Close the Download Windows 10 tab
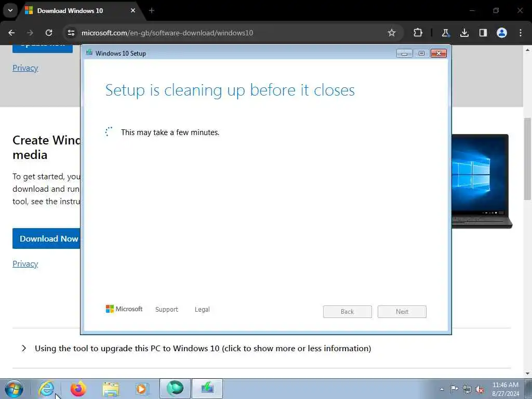Image resolution: width=532 pixels, height=399 pixels. [133, 10]
